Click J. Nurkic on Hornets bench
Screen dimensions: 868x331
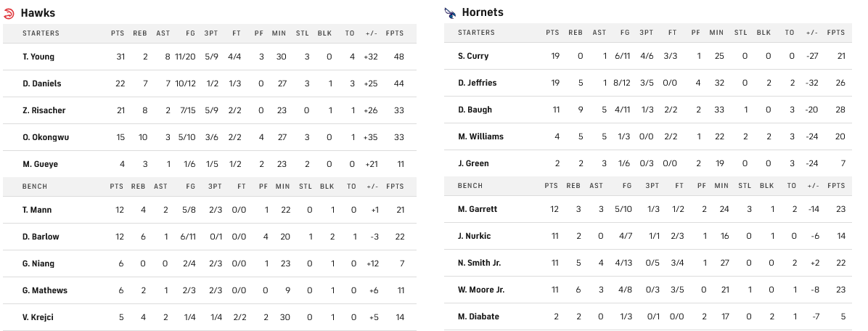(475, 236)
